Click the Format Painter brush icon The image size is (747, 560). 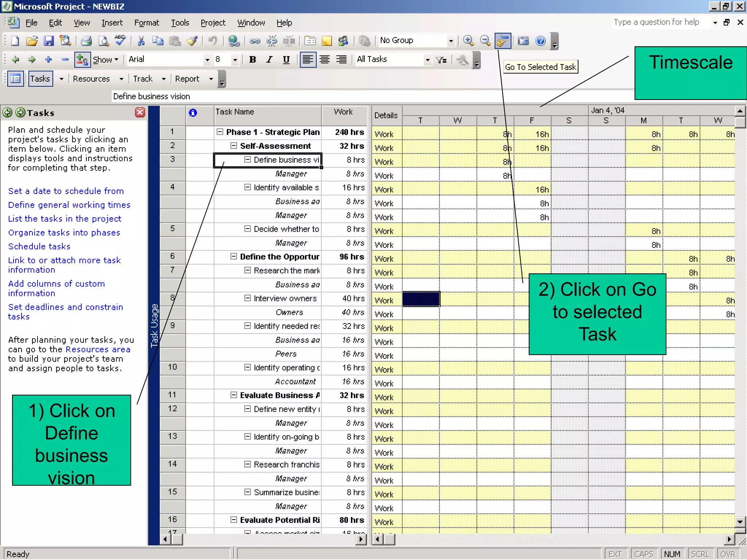pos(192,40)
